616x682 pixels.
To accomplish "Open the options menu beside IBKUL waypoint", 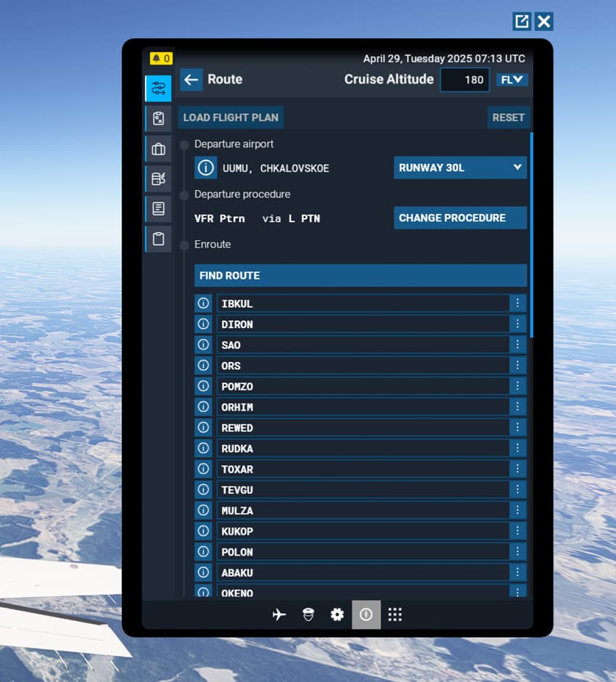I will tap(517, 303).
